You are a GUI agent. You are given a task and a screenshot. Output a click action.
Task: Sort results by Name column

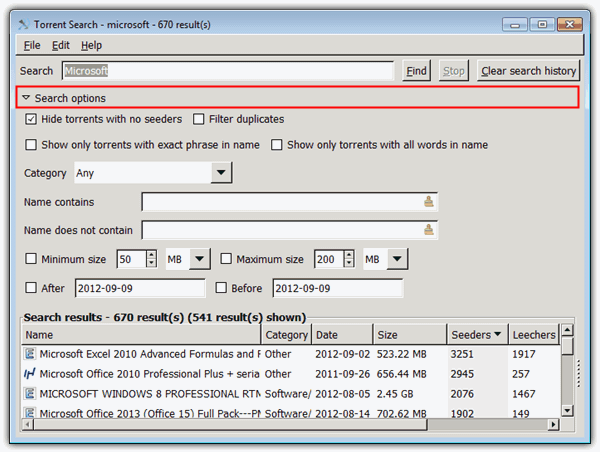(141, 335)
